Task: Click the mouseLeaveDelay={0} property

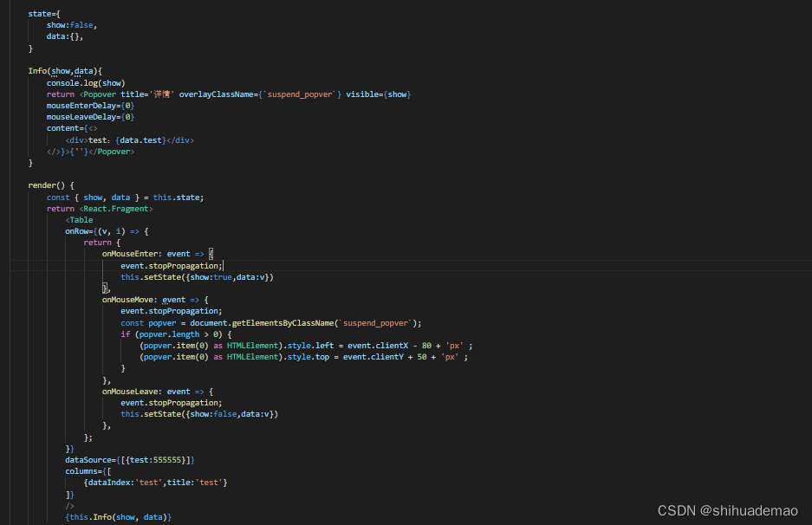Action: [89, 116]
